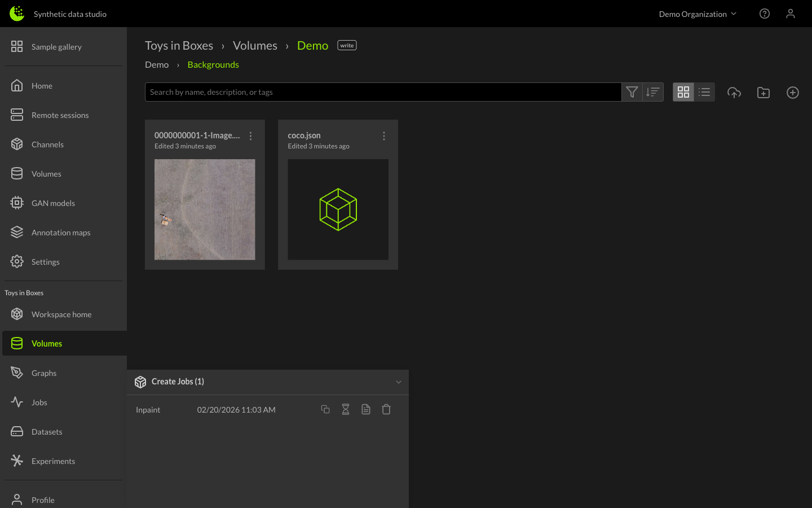
Task: Open the help question mark icon
Action: [764, 14]
